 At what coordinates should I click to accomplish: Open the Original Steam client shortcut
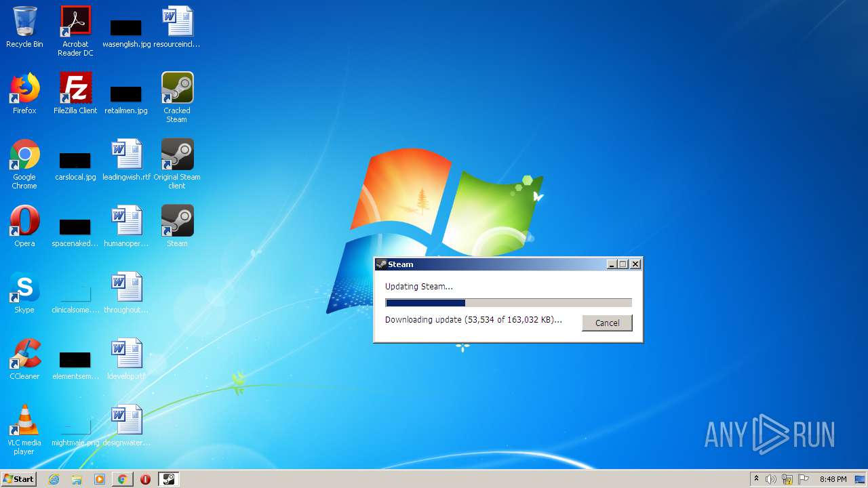coord(177,163)
